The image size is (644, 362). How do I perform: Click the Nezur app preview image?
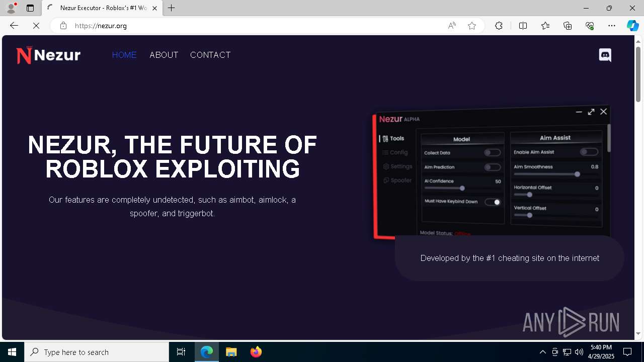492,172
